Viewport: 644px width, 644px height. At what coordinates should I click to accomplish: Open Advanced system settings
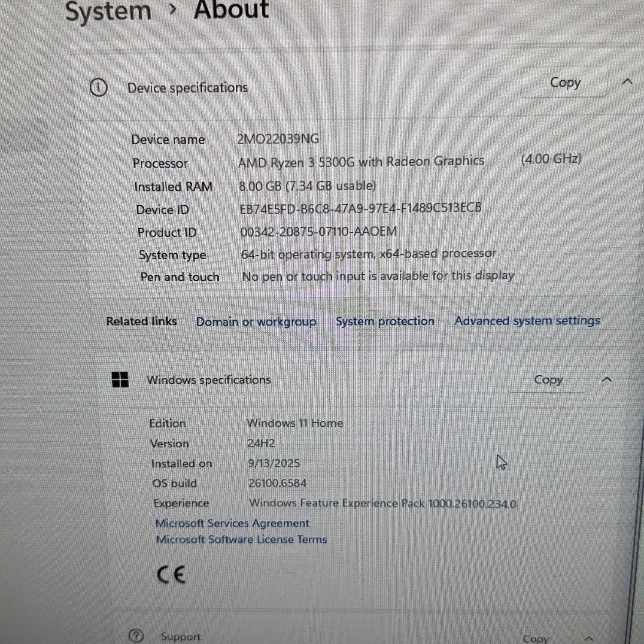[527, 321]
